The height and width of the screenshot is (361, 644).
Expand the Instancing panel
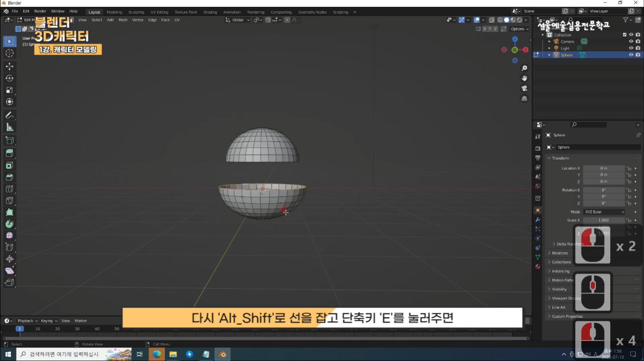[561, 271]
